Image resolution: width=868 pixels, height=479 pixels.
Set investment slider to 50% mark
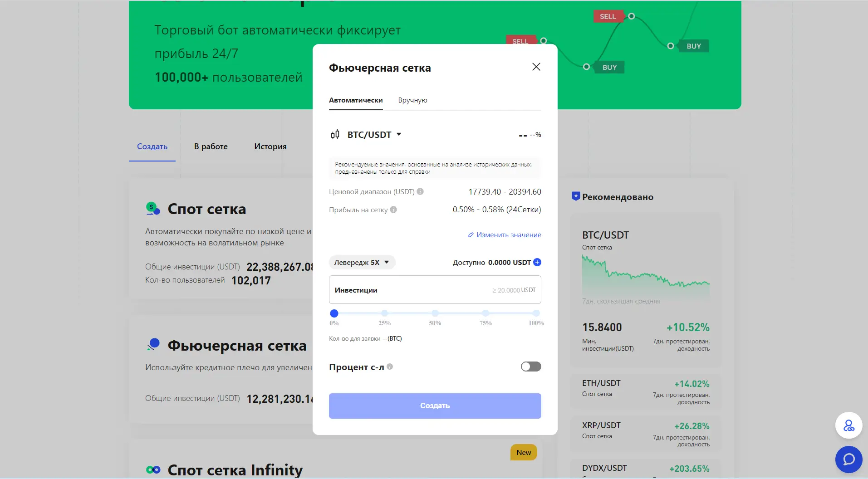[435, 313]
